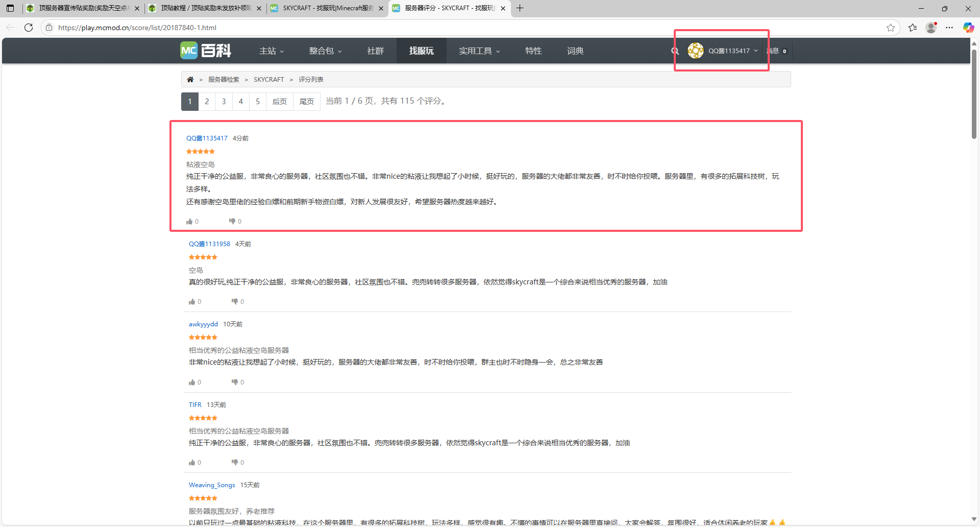The height and width of the screenshot is (527, 980).
Task: Open SKYCRAFT breadcrumb link
Action: click(268, 80)
